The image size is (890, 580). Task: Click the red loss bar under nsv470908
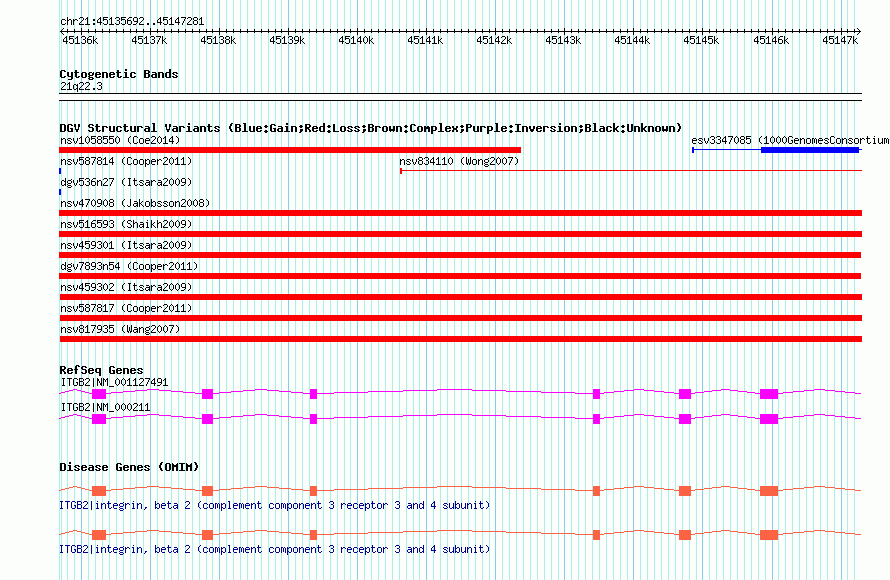(460, 213)
